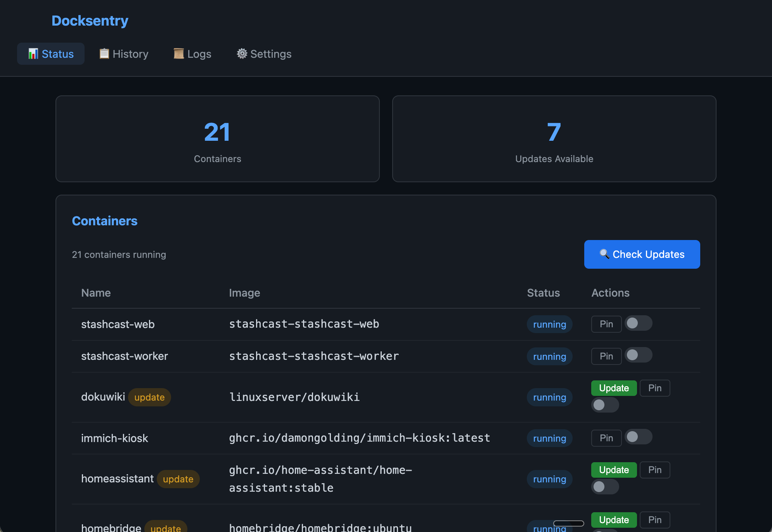
Task: Click the running status of immich-kiosk
Action: [550, 439]
